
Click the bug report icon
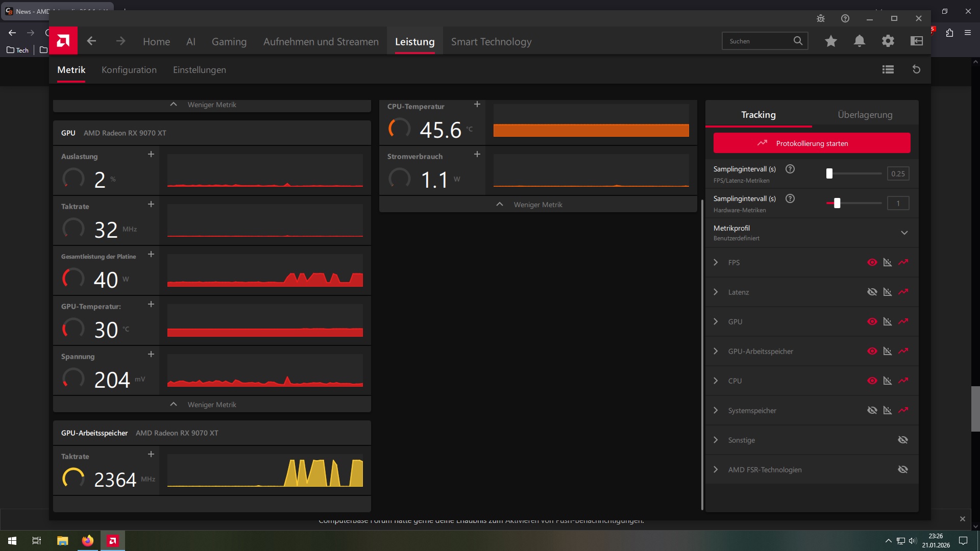click(x=821, y=18)
